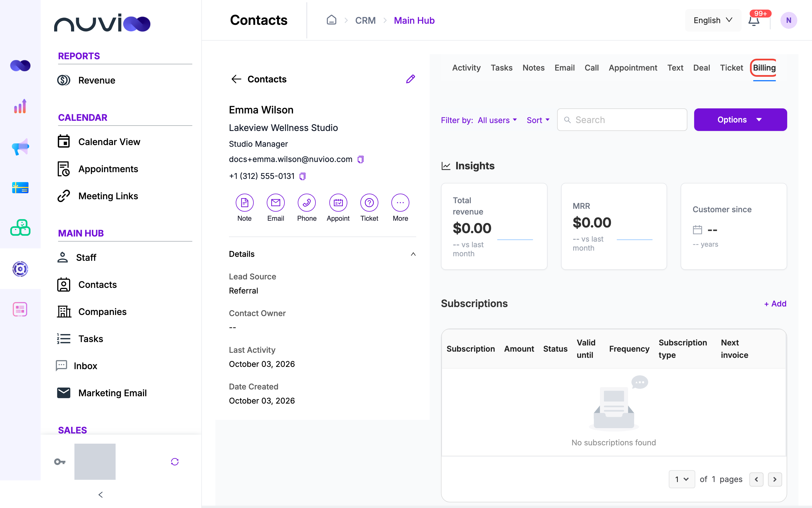Click the billing Search field
Image resolution: width=812 pixels, height=508 pixels.
(622, 120)
